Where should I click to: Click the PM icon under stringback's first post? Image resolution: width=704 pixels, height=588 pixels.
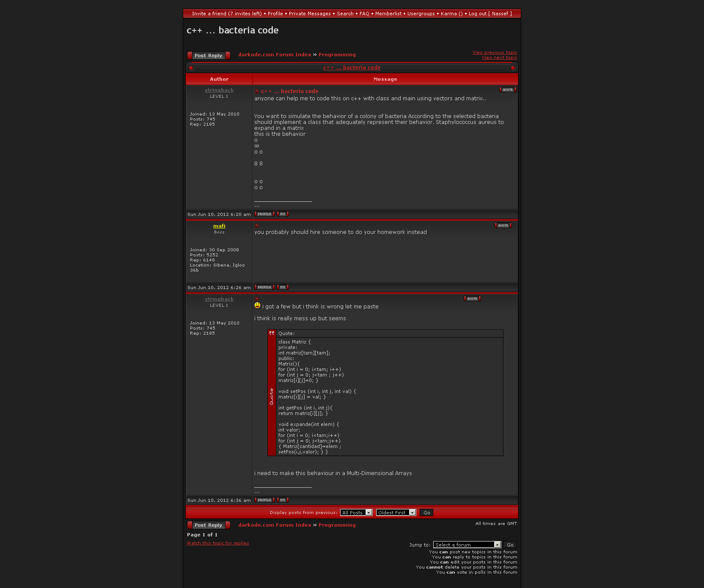(x=283, y=214)
